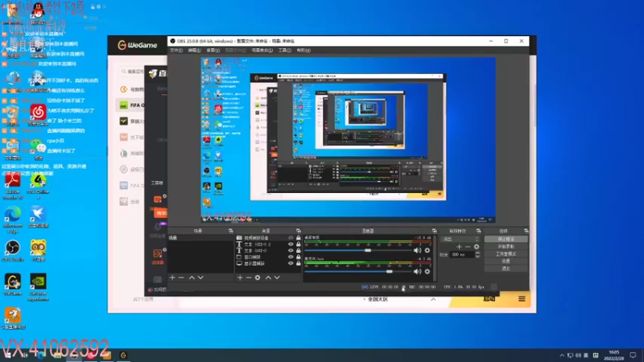Screen dimensions: 644x362
Task: Add a scene transition with the plus icon
Action: pyautogui.click(x=459, y=247)
